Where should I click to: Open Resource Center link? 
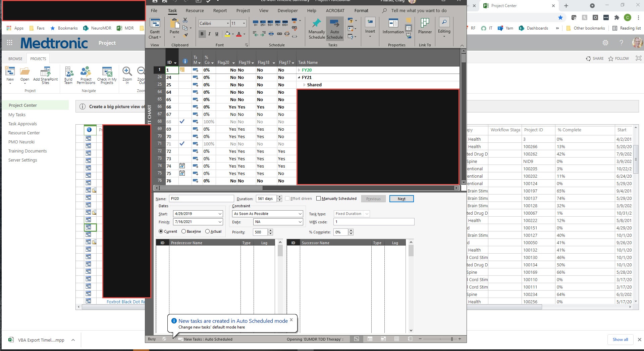coord(24,133)
